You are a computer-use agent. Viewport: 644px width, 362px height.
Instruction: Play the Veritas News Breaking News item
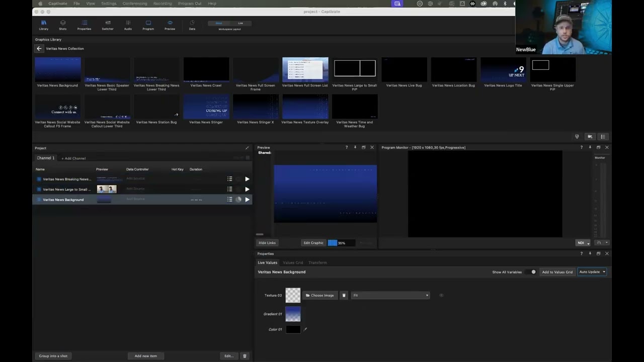[x=247, y=179]
